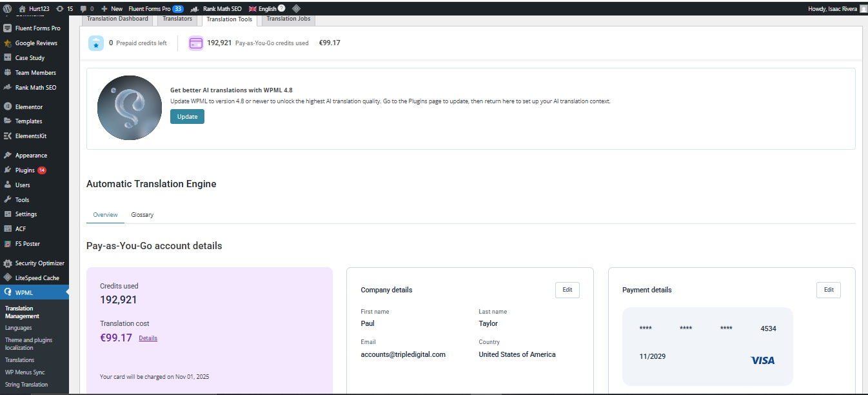The image size is (868, 395).
Task: Open the LiteSpeed Cache menu icon
Action: [x=8, y=278]
